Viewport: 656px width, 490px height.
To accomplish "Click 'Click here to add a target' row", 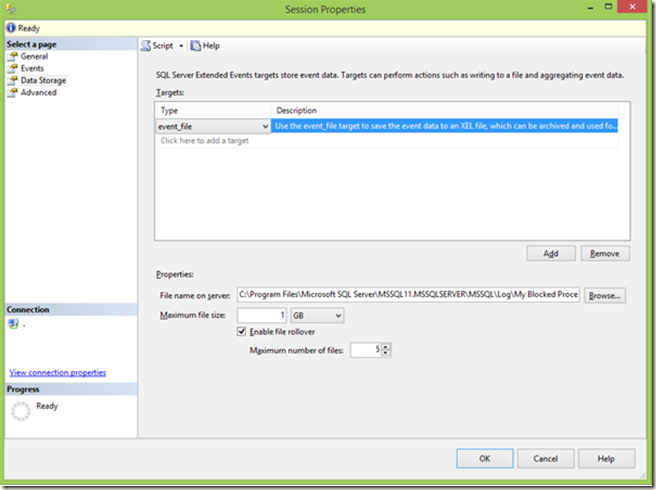I will [205, 141].
